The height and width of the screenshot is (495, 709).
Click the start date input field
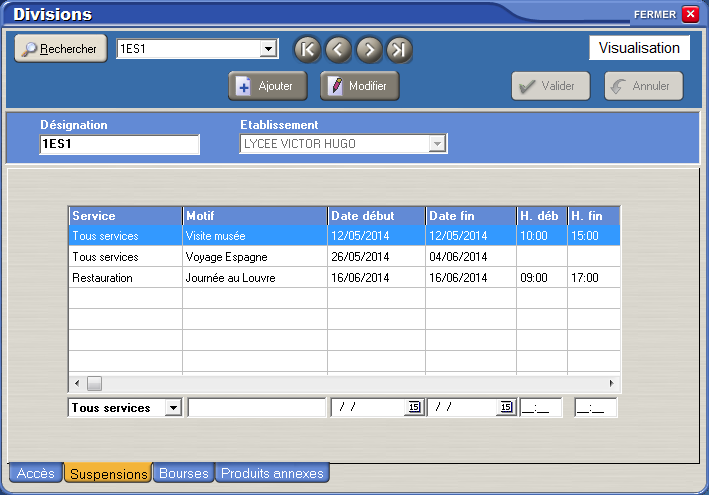pyautogui.click(x=369, y=408)
